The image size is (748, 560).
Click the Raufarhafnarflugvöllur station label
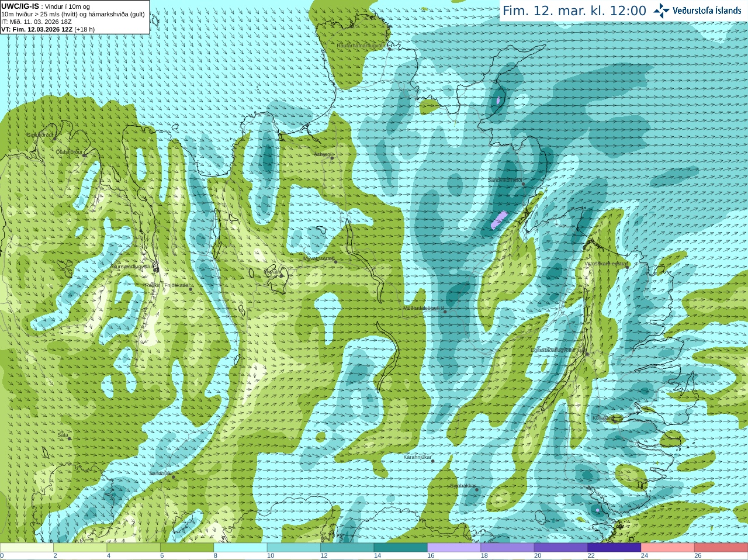[362, 46]
